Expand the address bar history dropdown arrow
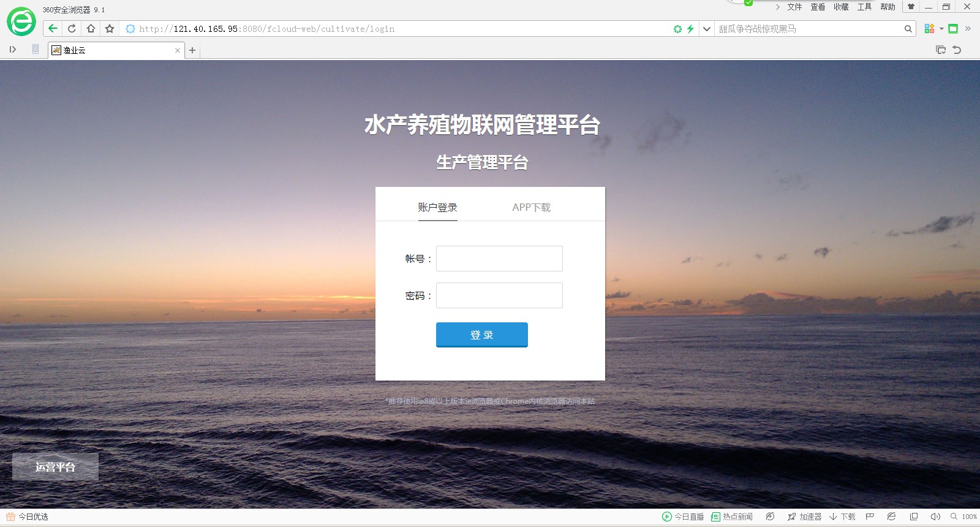Screen dimensions: 980x527 (x=706, y=29)
